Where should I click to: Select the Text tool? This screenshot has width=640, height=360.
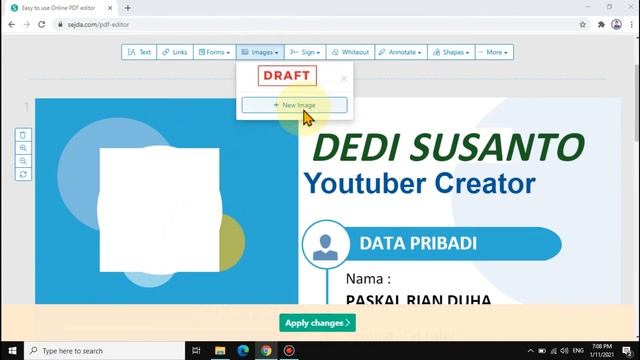139,52
